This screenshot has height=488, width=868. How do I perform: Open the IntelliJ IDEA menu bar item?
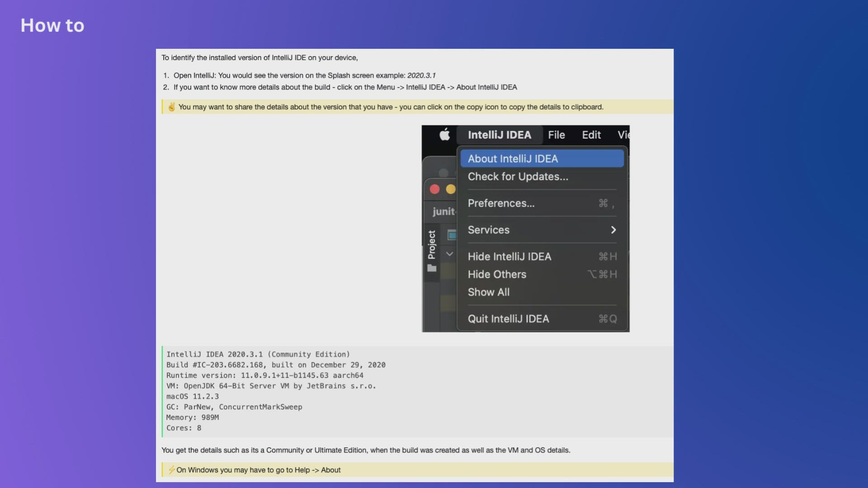499,135
